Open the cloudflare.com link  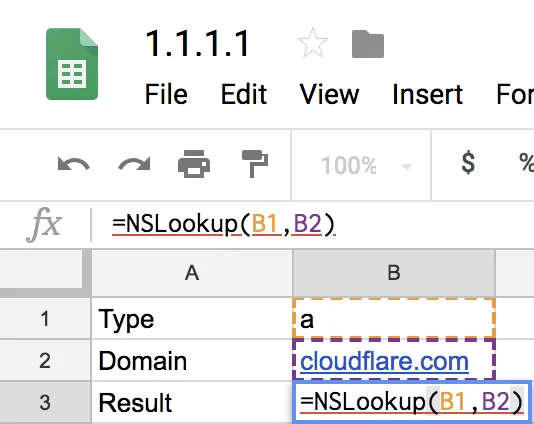(384, 362)
